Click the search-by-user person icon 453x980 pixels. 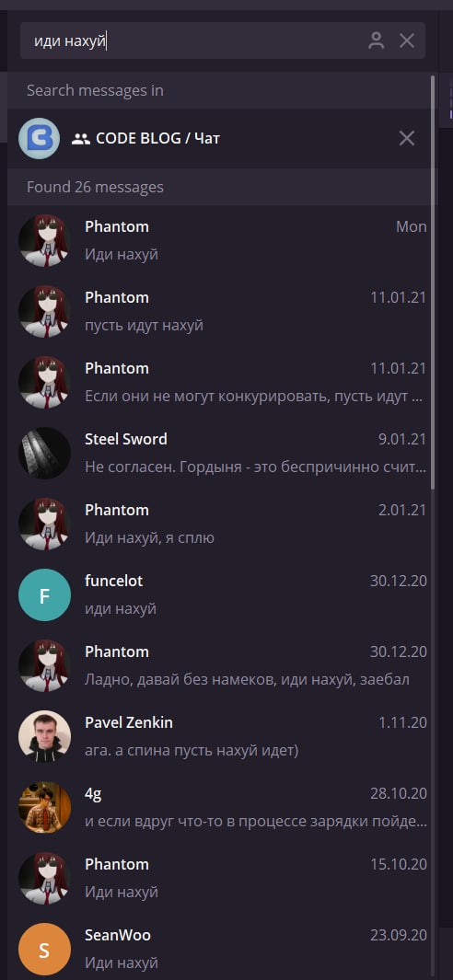376,41
